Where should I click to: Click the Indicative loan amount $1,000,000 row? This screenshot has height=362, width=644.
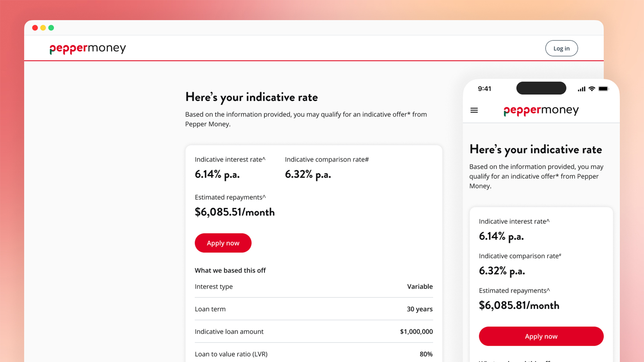pyautogui.click(x=314, y=331)
